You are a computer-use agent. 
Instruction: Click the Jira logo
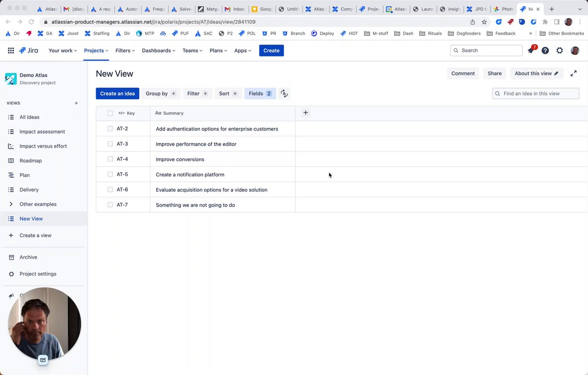pyautogui.click(x=28, y=51)
